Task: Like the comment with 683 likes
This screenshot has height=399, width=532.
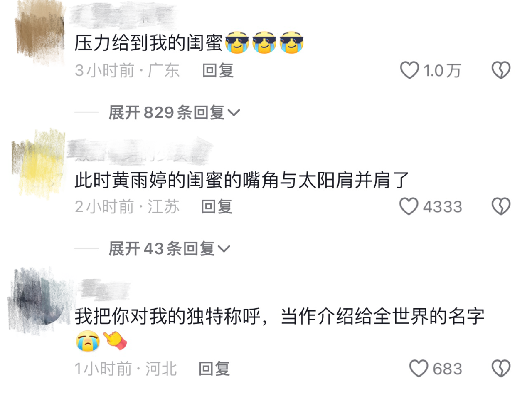Action: [x=419, y=368]
